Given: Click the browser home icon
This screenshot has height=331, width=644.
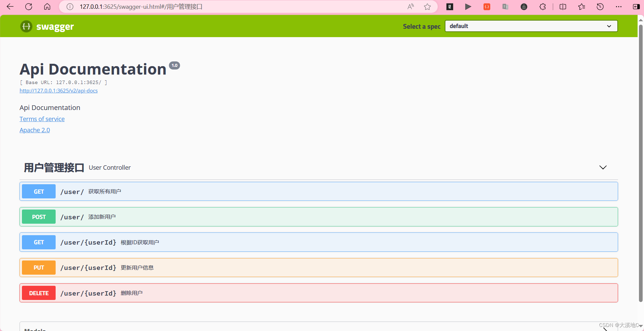Looking at the screenshot, I should tap(47, 6).
